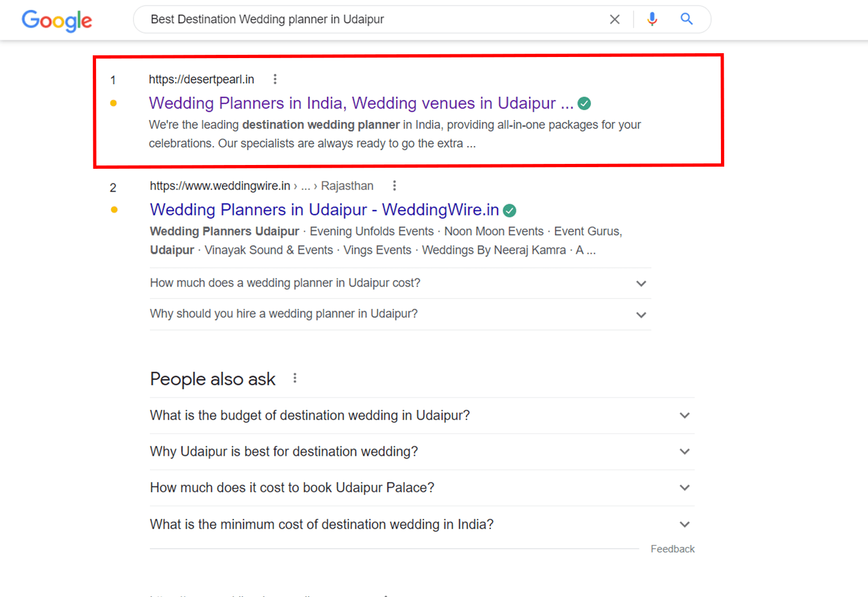Click the https://desertpearl.in URL text

(x=201, y=79)
